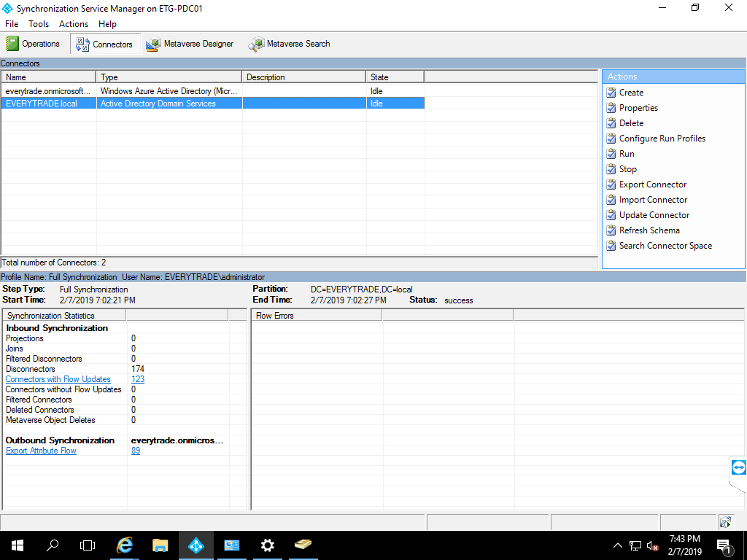Viewport: 747px width, 560px height.
Task: Select the everytrade.onmicrosoft connector row
Action: point(212,91)
